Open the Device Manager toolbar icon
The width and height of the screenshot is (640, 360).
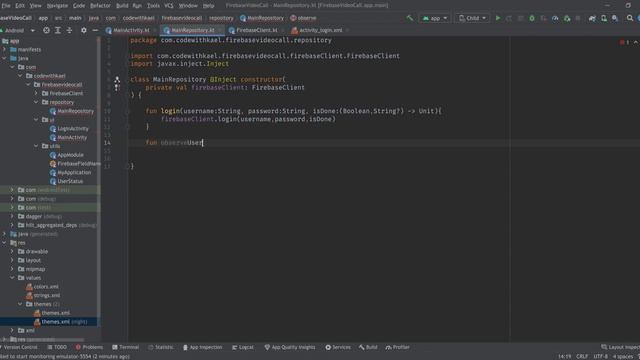click(x=604, y=18)
